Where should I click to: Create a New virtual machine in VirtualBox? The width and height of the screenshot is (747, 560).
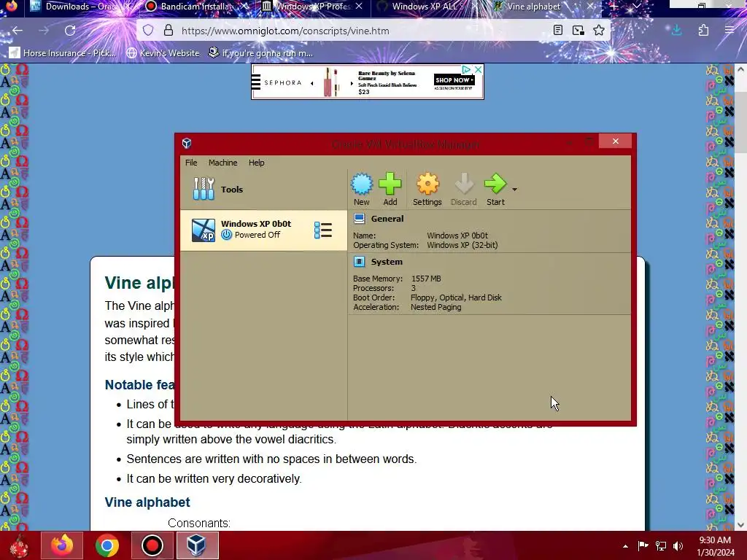click(362, 189)
